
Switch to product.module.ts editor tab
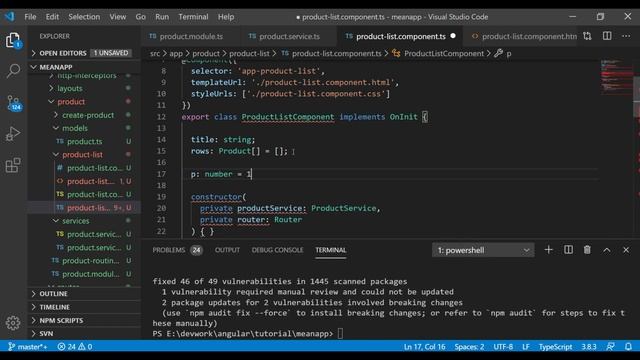[191, 36]
